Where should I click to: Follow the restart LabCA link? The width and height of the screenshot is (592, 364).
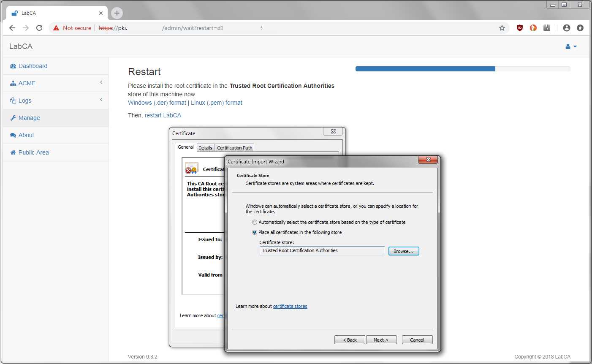pos(163,115)
